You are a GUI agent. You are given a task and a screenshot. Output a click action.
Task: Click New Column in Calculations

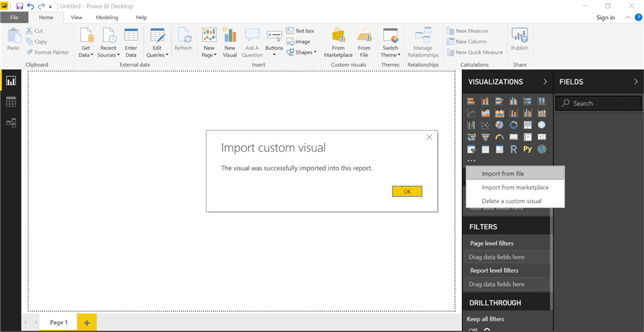(x=467, y=41)
